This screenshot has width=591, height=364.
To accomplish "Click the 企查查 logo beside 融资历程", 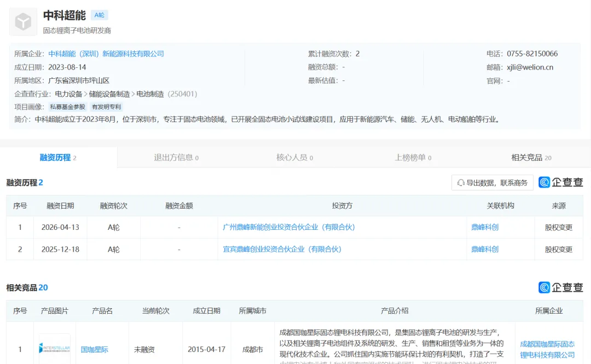I will pos(561,182).
